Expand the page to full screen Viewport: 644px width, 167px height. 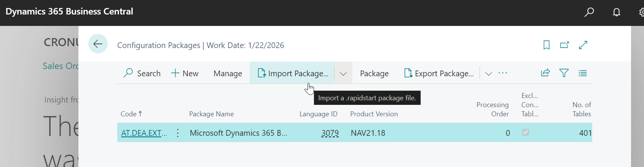point(583,45)
